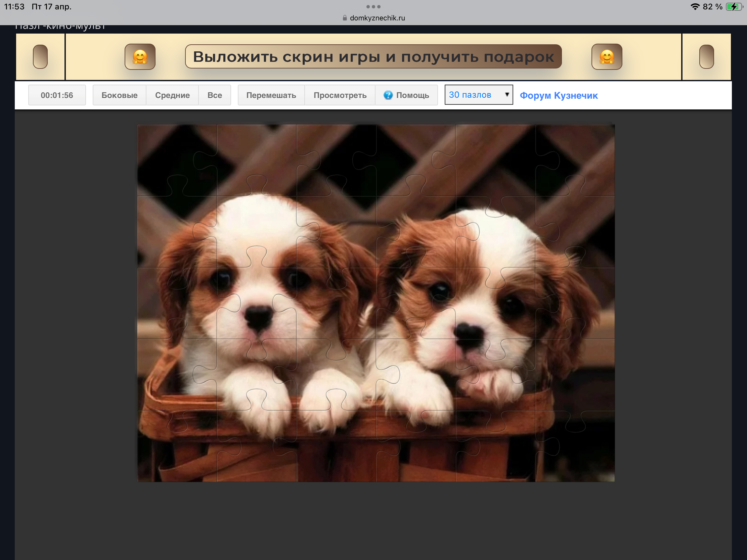Click the 00:01:56 timer display
Screen dimensions: 747x560
[x=57, y=95]
